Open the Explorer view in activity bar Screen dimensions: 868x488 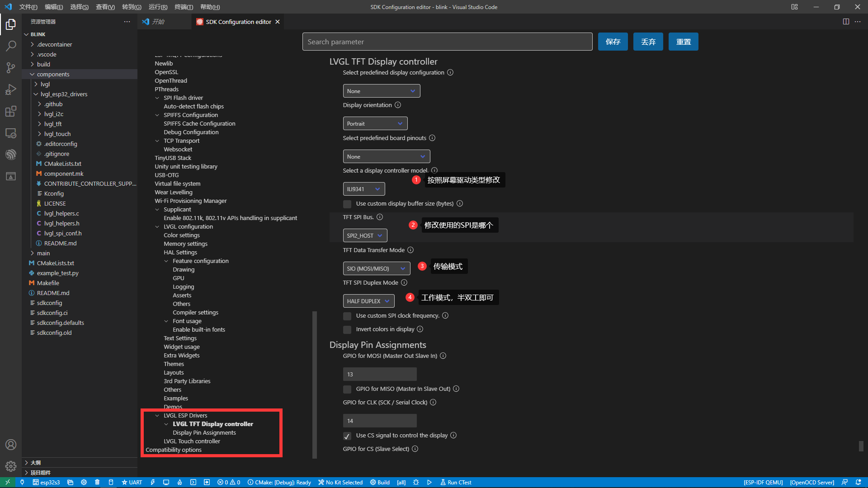tap(11, 24)
